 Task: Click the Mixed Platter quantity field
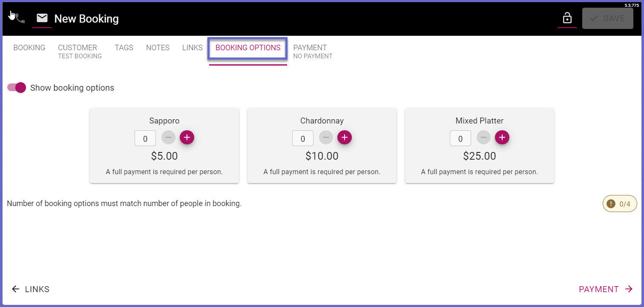coord(460,138)
